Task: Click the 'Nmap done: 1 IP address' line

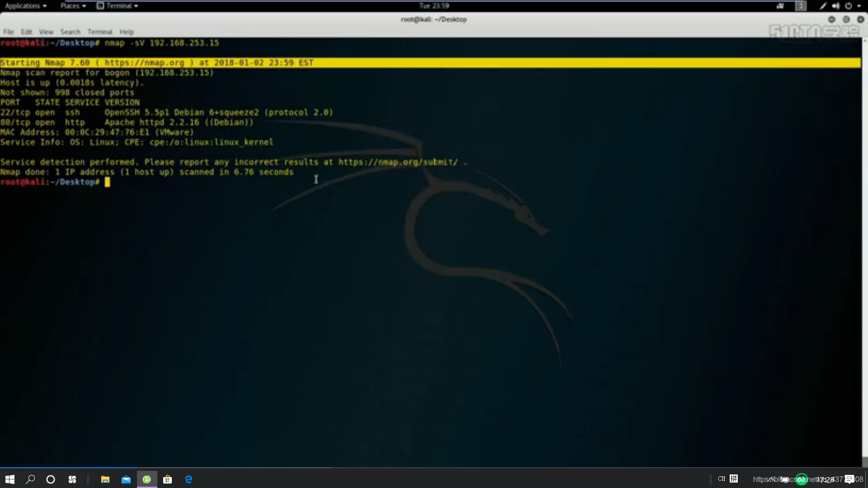Action: point(146,172)
